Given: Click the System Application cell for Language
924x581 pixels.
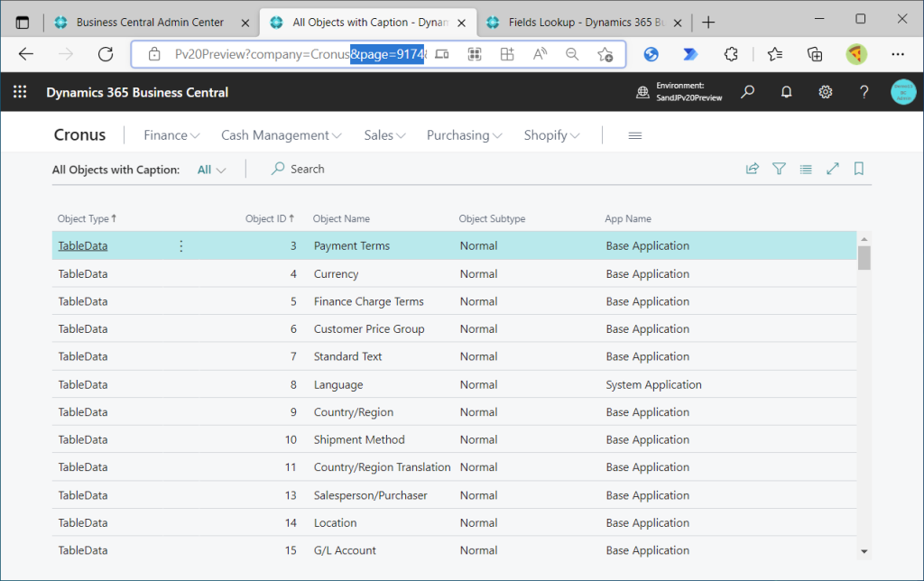Looking at the screenshot, I should pos(653,385).
